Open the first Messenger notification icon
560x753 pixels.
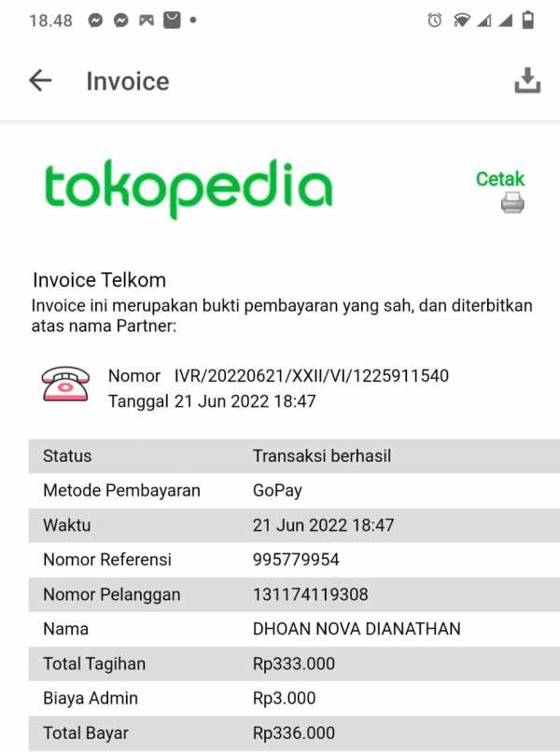click(95, 21)
